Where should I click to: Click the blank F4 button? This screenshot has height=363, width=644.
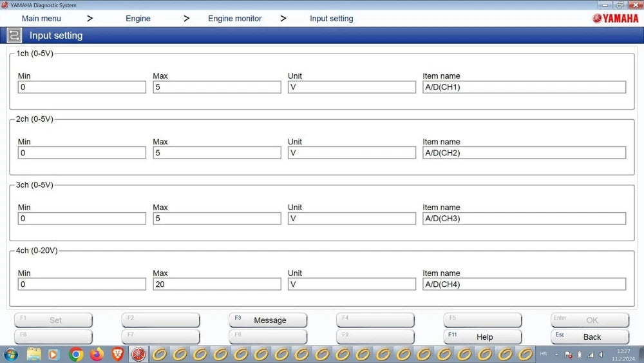375,320
